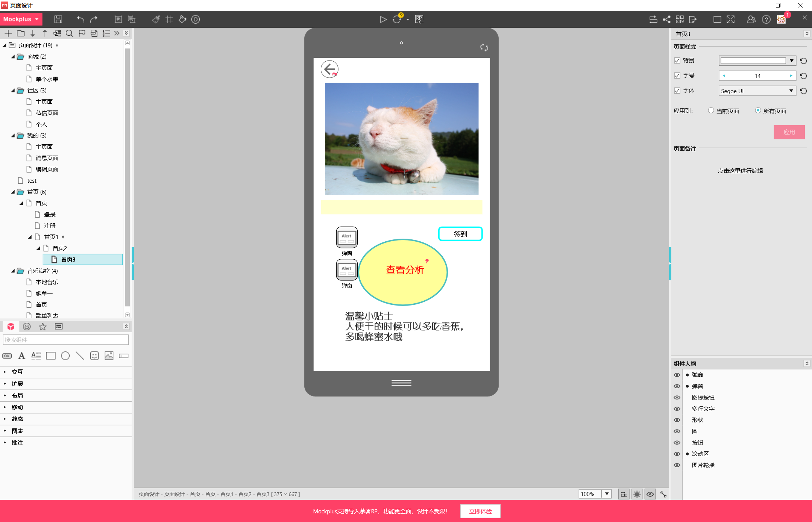Click the 立即体验 banner button

(x=480, y=511)
